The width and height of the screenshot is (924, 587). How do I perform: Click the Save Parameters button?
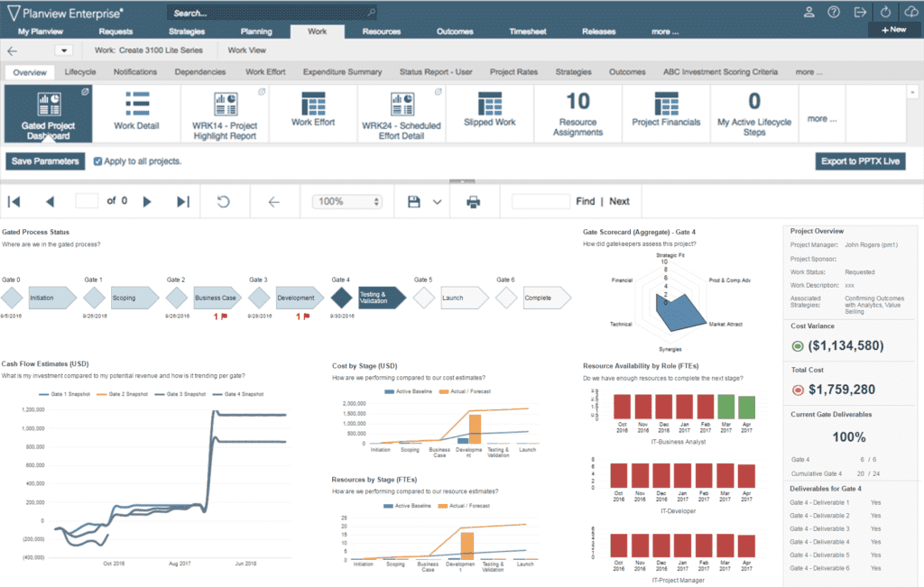click(x=45, y=161)
